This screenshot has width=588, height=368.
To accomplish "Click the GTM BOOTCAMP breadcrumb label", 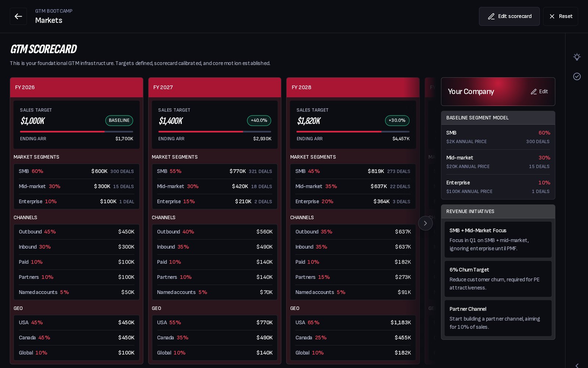I will 54,11.
